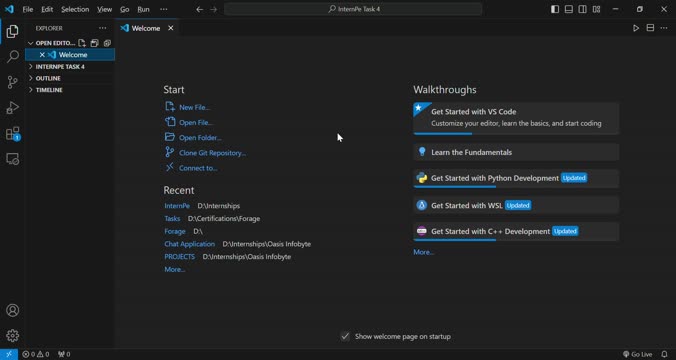This screenshot has width=676, height=360.
Task: Select the Welcome editor tab
Action: click(147, 28)
